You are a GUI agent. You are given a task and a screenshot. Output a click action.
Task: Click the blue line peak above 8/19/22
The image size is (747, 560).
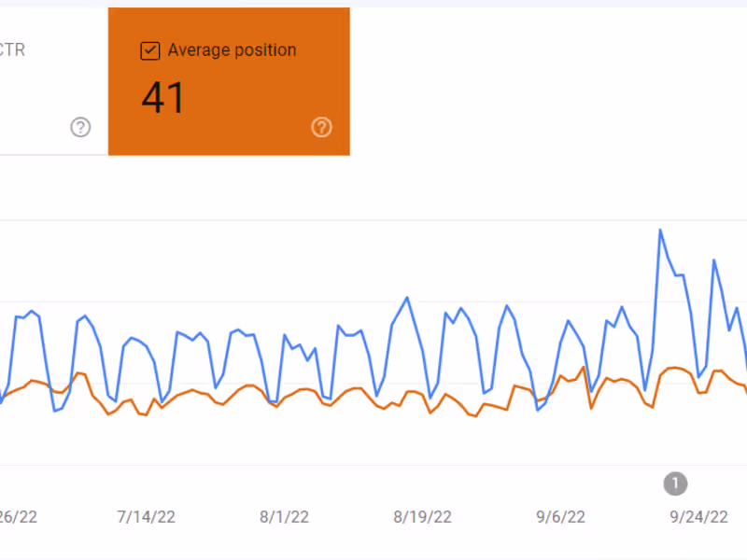[407, 298]
